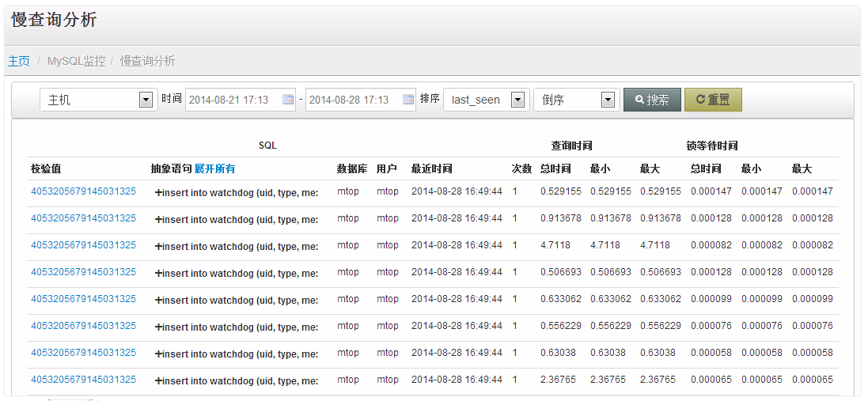Screen dimensions: 868x401
Task: Expand SQL in row with total time 0.63038
Action: (x=159, y=354)
